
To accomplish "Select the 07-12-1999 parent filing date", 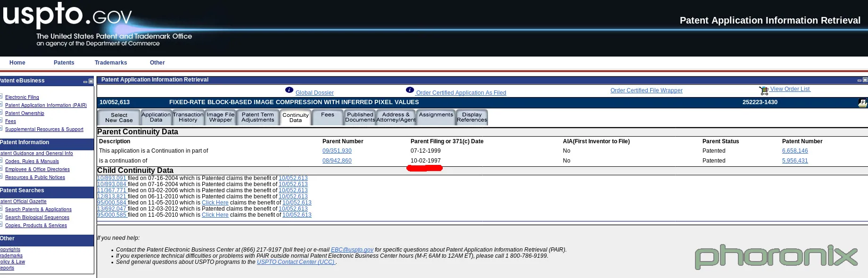I will (x=426, y=151).
